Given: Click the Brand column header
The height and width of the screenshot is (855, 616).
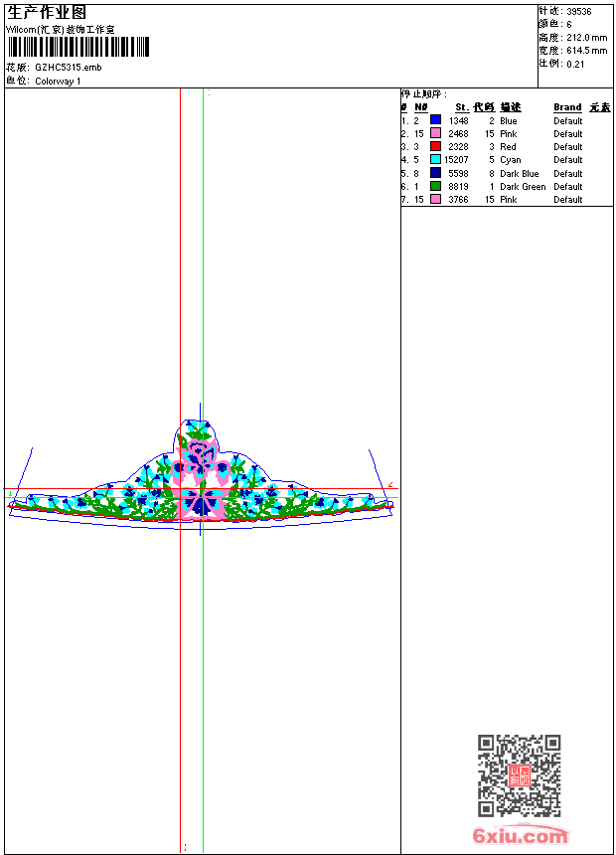Looking at the screenshot, I should click(567, 107).
